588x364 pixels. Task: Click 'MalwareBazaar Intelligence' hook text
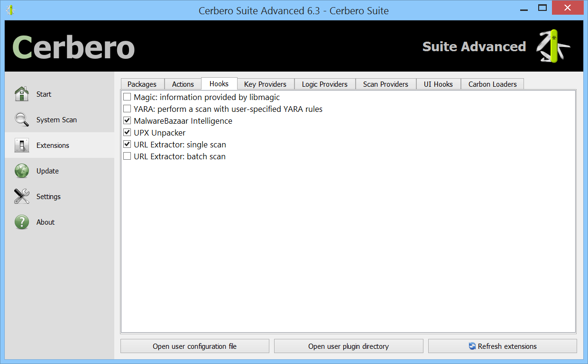(183, 121)
